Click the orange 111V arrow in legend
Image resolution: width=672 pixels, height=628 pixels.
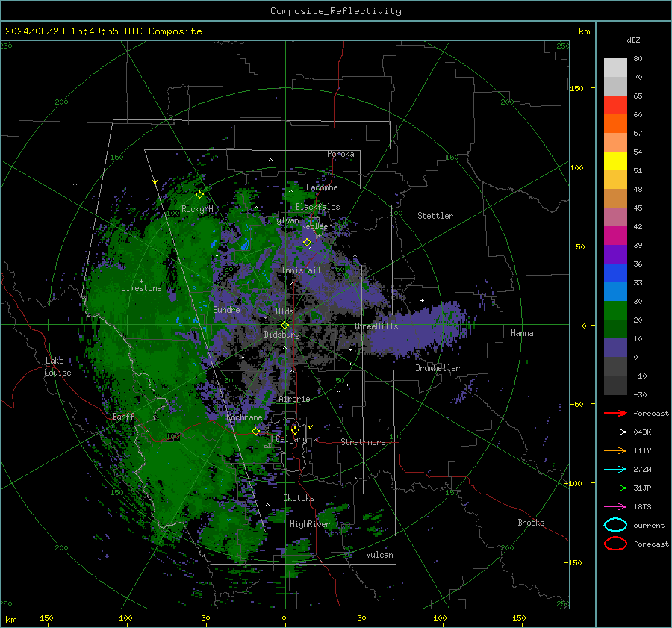pyautogui.click(x=615, y=450)
